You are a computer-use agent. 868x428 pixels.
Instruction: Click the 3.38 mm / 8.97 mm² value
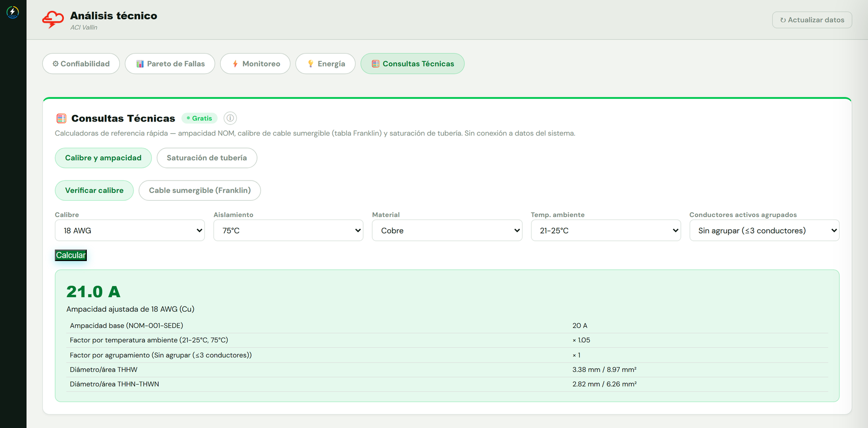(604, 370)
